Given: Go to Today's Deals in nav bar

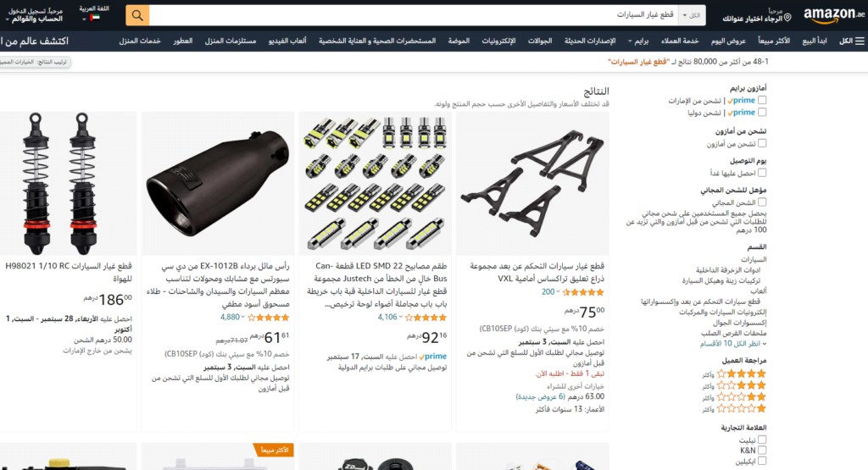Looking at the screenshot, I should pos(728,41).
